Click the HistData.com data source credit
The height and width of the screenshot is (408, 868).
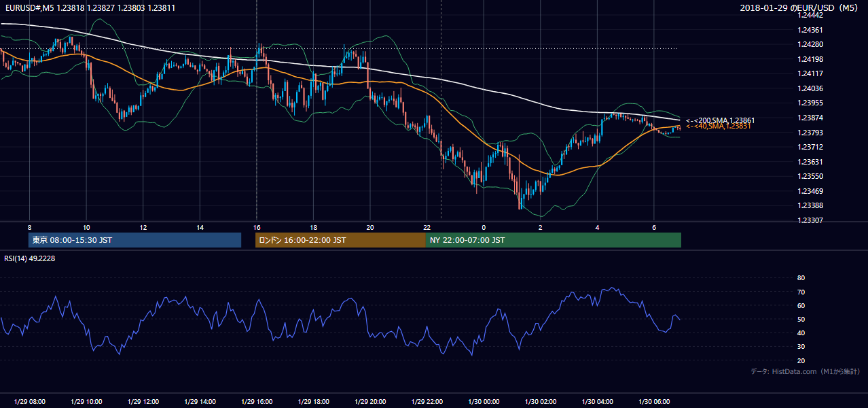coord(806,371)
